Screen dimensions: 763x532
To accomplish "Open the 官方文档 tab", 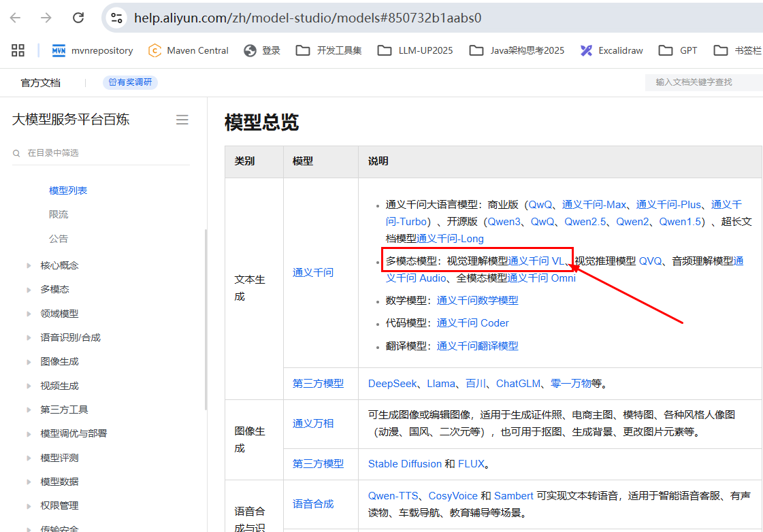I will 41,82.
